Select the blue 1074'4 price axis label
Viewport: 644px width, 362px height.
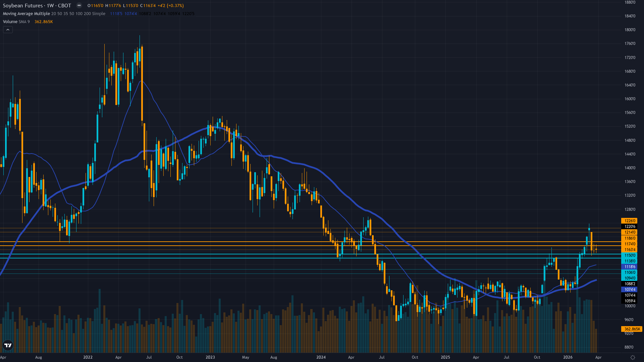[630, 290]
